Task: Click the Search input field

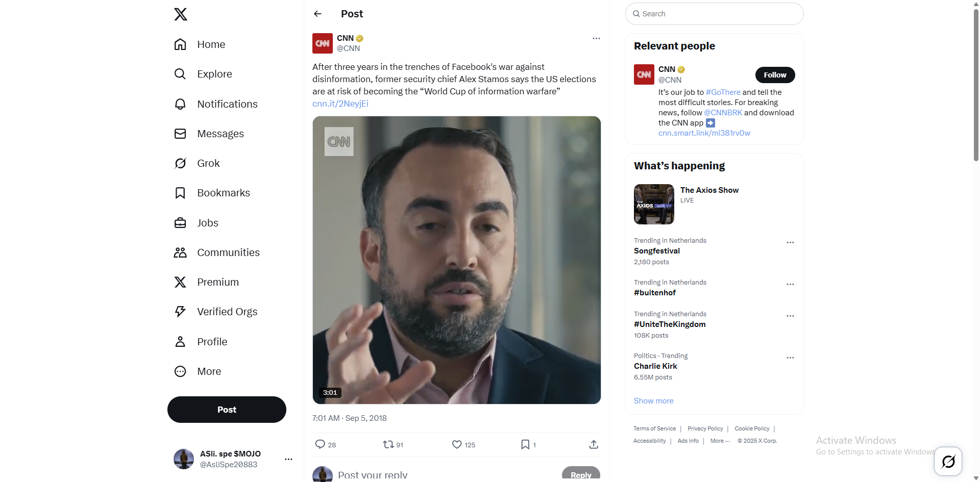Action: tap(715, 14)
